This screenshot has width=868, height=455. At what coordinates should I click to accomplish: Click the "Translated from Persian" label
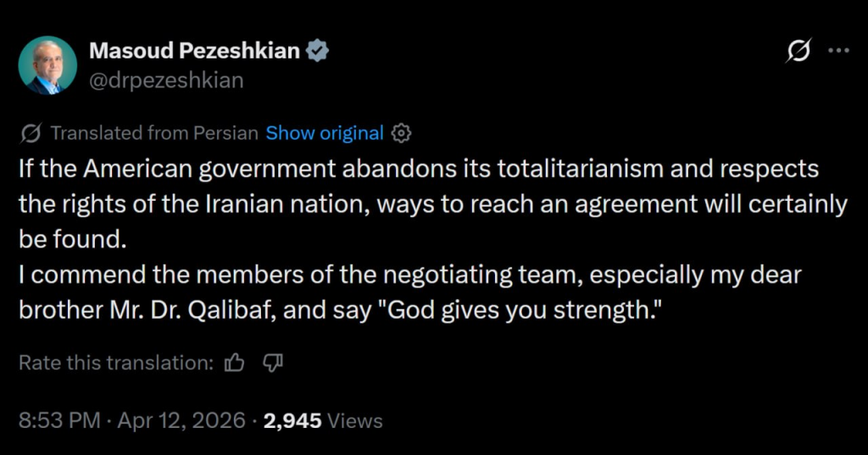153,133
